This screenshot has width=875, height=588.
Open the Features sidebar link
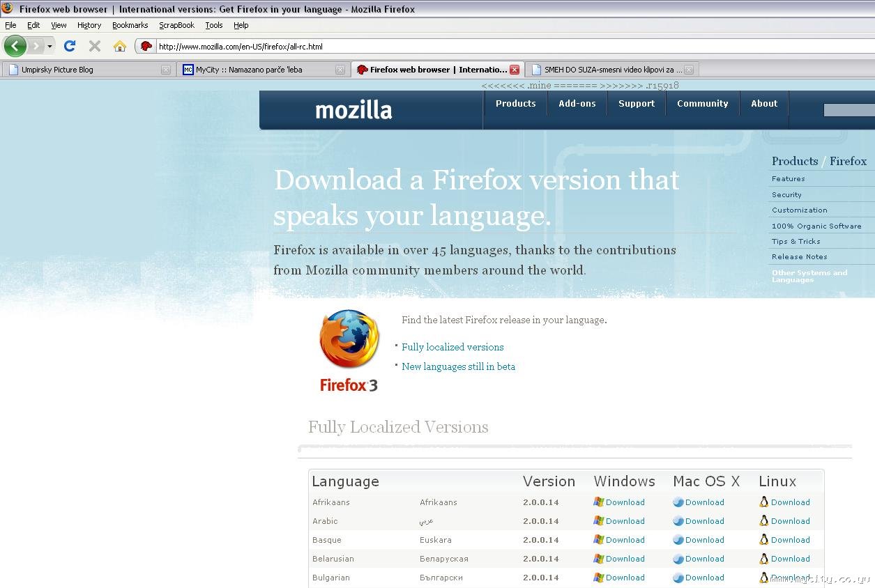[x=788, y=179]
